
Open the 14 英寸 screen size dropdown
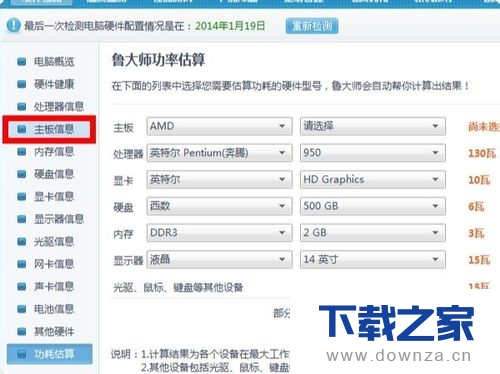click(x=373, y=259)
